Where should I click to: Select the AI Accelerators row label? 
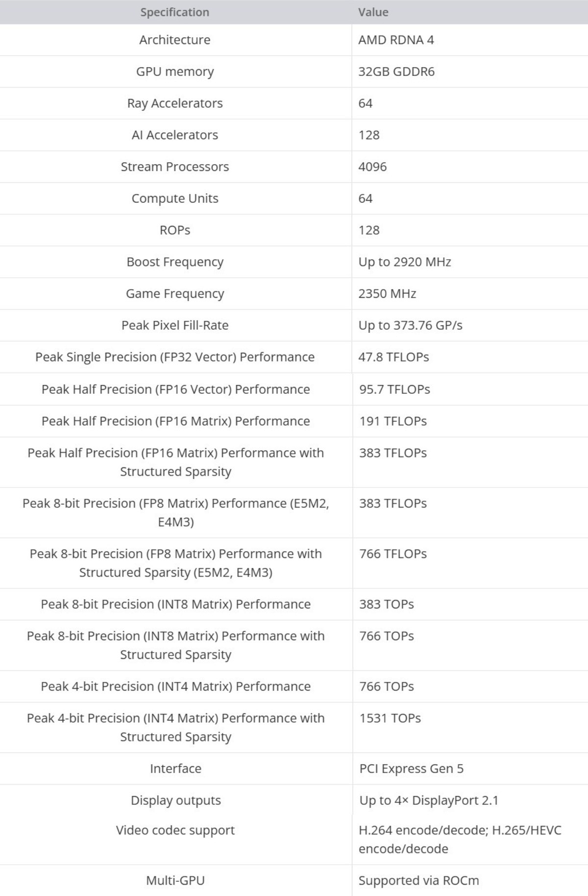point(174,135)
